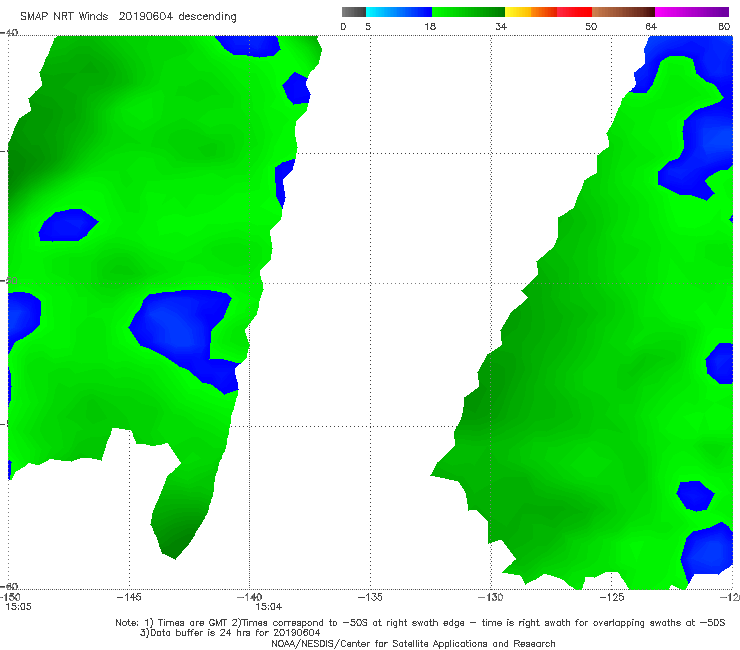Click the latitude label "-40"
The height and width of the screenshot is (650, 740).
[x=9, y=33]
